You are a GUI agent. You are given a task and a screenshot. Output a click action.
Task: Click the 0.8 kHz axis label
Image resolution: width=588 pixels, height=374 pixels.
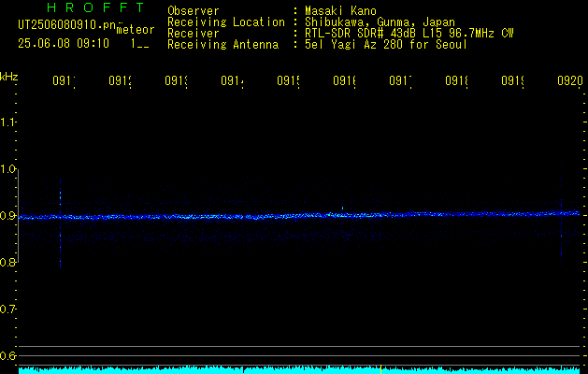click(7, 262)
